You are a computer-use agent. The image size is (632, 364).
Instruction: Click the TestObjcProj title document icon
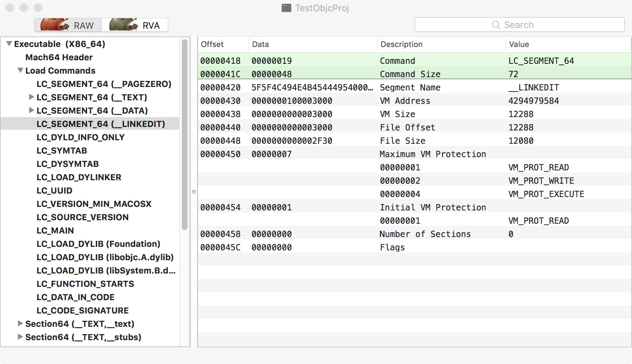(287, 8)
